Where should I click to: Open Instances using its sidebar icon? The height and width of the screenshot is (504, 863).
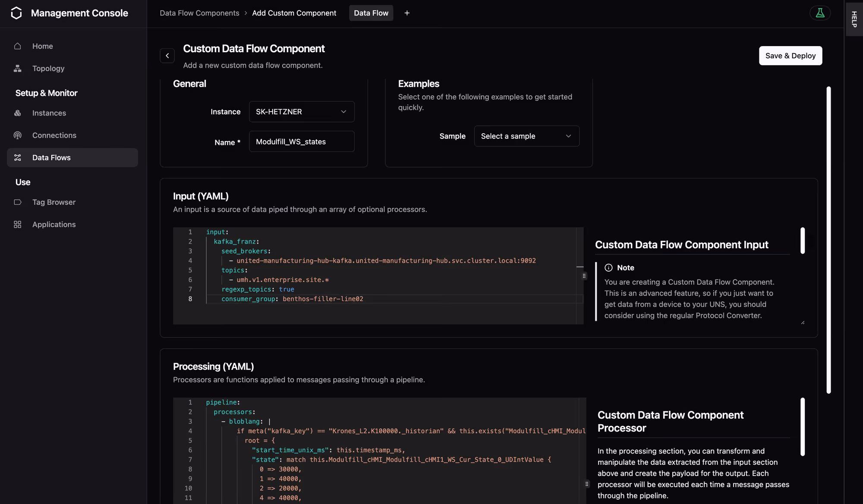coord(18,113)
